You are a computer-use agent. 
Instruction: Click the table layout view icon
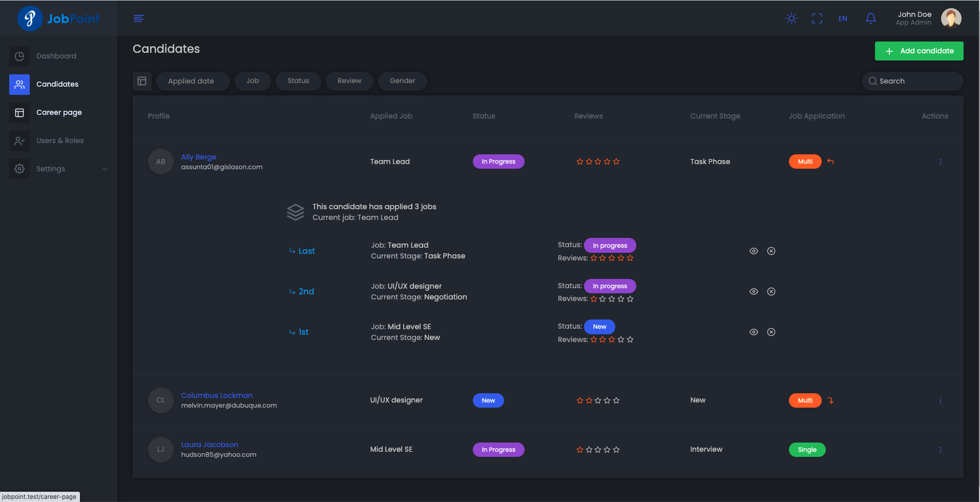(x=142, y=81)
